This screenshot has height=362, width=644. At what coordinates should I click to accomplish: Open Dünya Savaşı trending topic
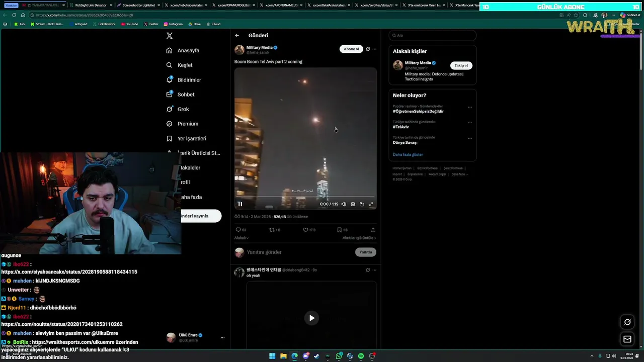point(405,142)
